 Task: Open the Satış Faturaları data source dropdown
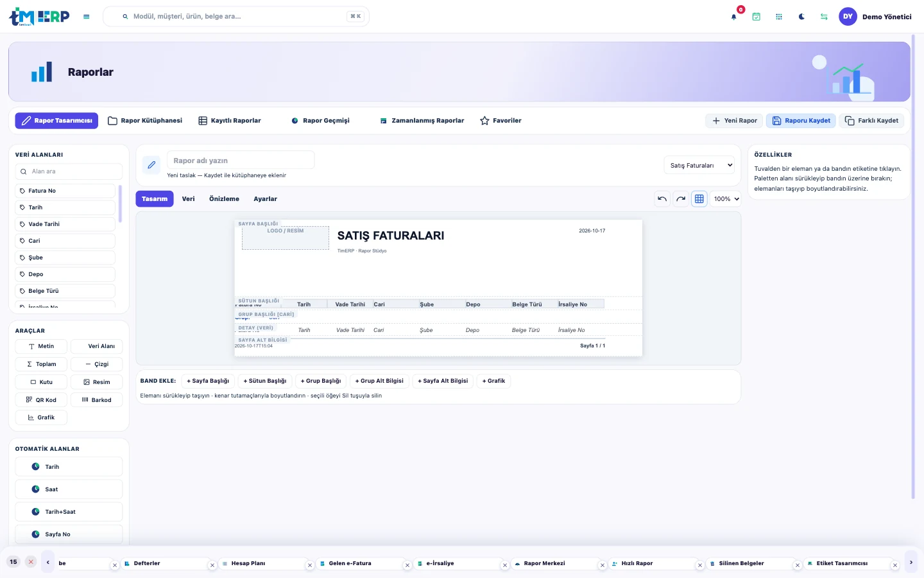tap(699, 165)
